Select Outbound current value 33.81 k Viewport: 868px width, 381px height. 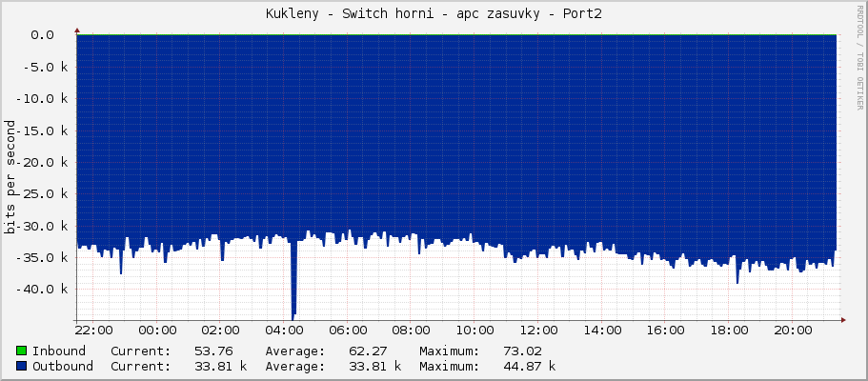coord(220,367)
